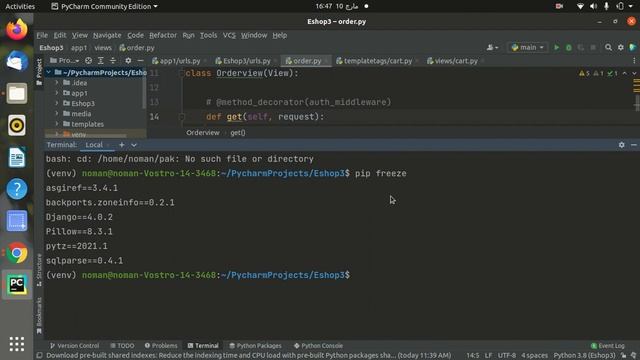Screen dimensions: 640x360
Task: Click the JetBrains toolbox icon at top right
Action: pyautogui.click(x=633, y=48)
